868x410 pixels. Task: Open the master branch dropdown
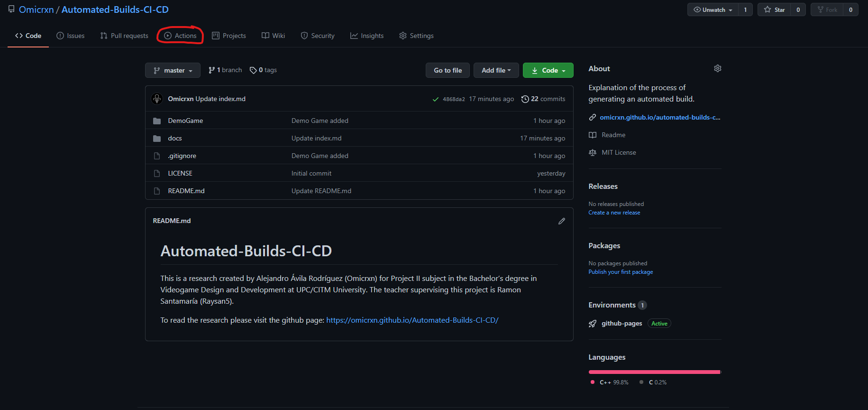pos(173,70)
